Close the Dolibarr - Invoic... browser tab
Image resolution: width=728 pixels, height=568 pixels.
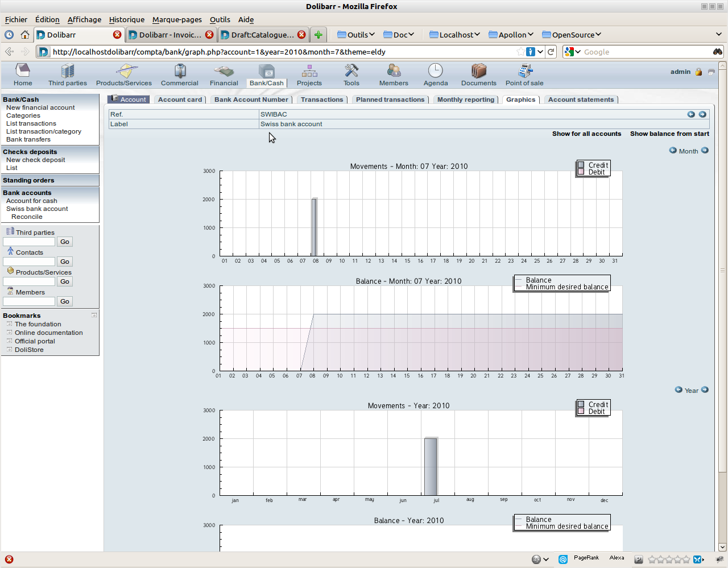pos(209,35)
